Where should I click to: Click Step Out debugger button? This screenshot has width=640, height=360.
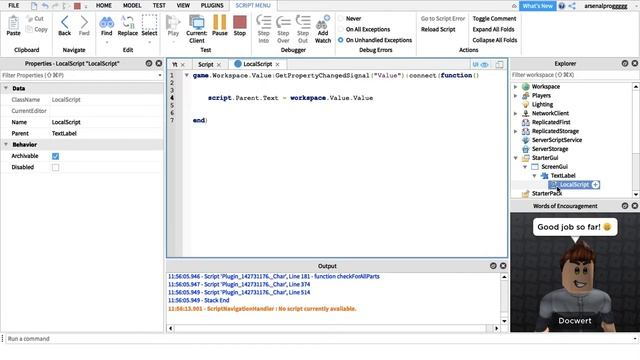(303, 29)
